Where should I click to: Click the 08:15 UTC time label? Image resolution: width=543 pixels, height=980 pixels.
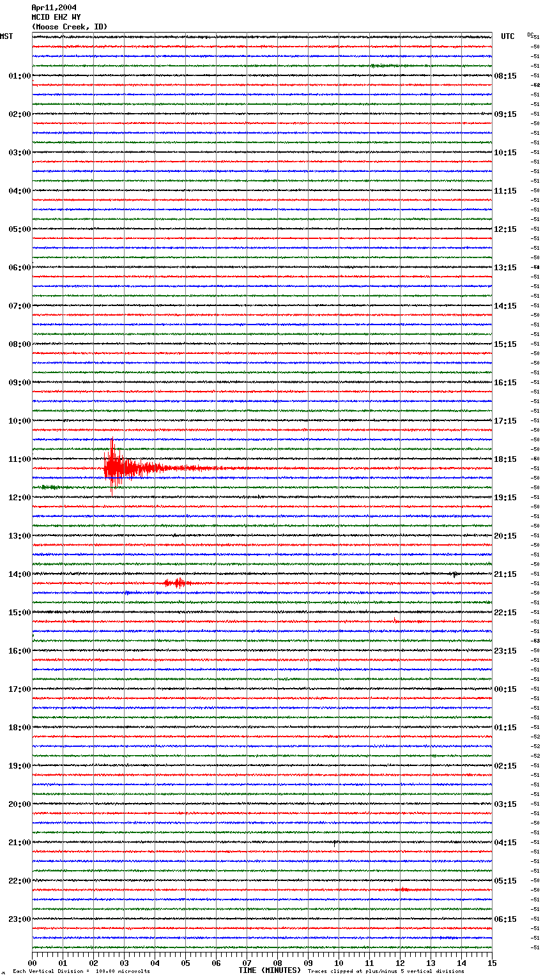505,76
